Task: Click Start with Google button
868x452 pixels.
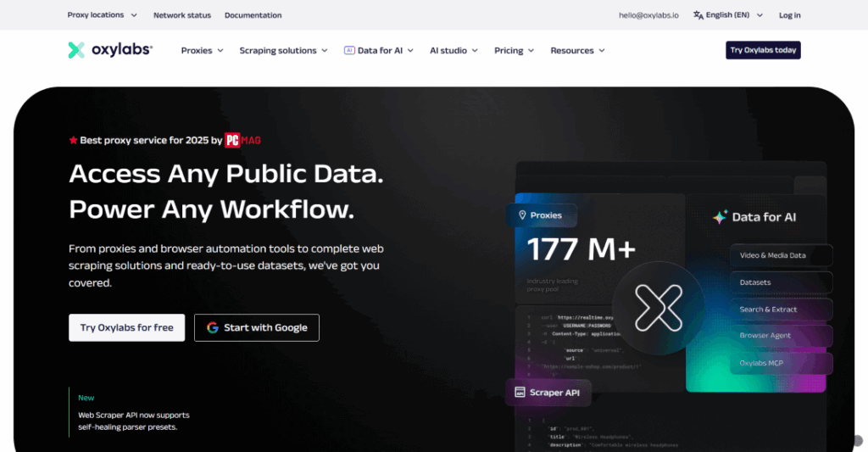Action: pos(257,328)
